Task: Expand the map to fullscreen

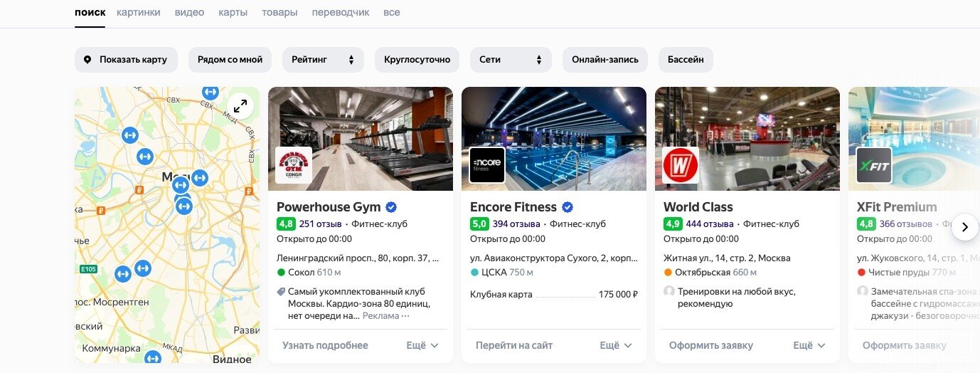Action: pyautogui.click(x=240, y=106)
